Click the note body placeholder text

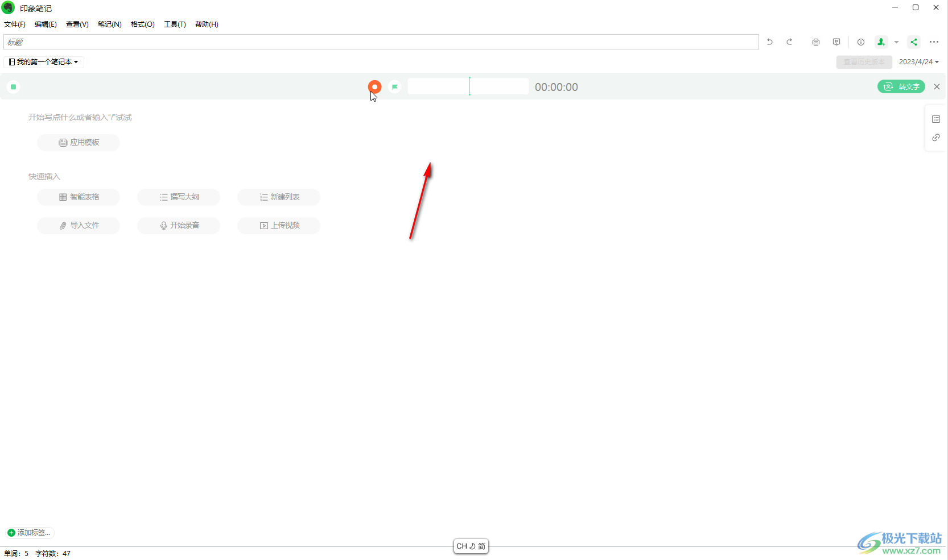[80, 117]
